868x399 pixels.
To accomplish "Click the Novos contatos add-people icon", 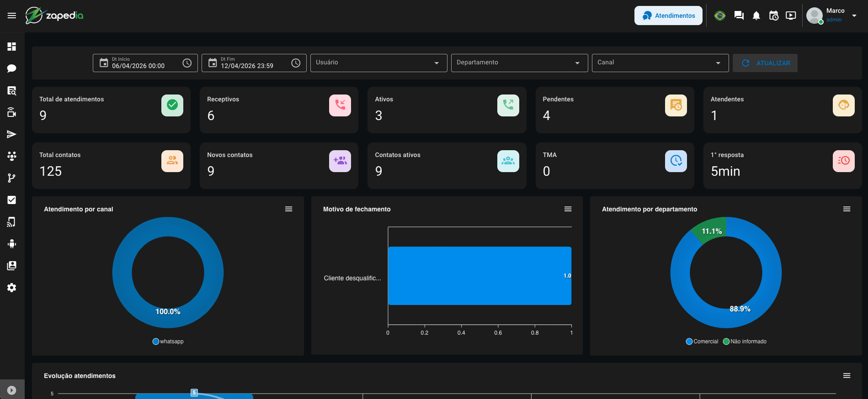I will [340, 161].
